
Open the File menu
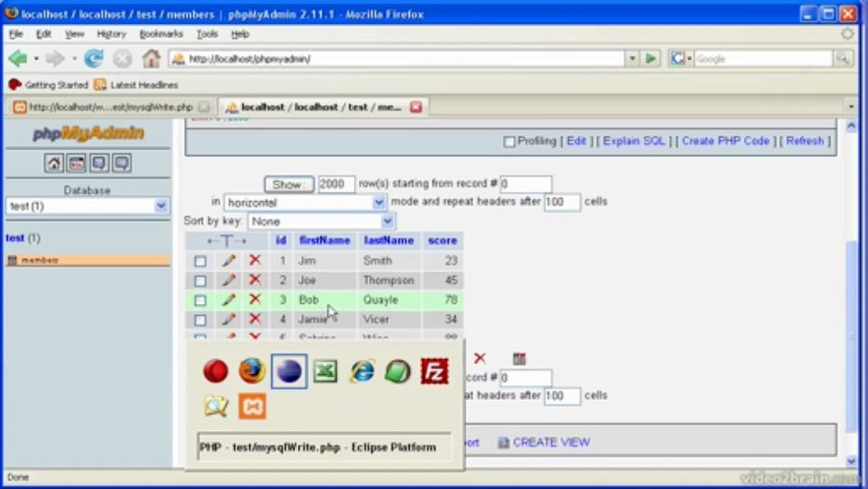click(16, 34)
